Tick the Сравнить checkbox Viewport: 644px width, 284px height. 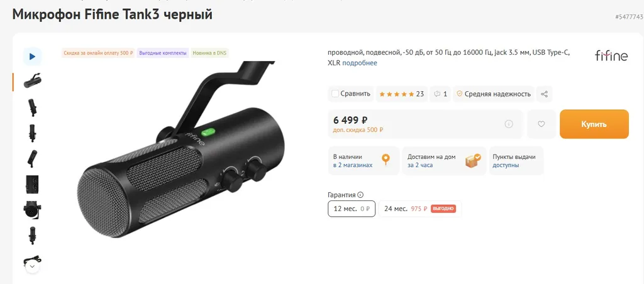pyautogui.click(x=335, y=94)
